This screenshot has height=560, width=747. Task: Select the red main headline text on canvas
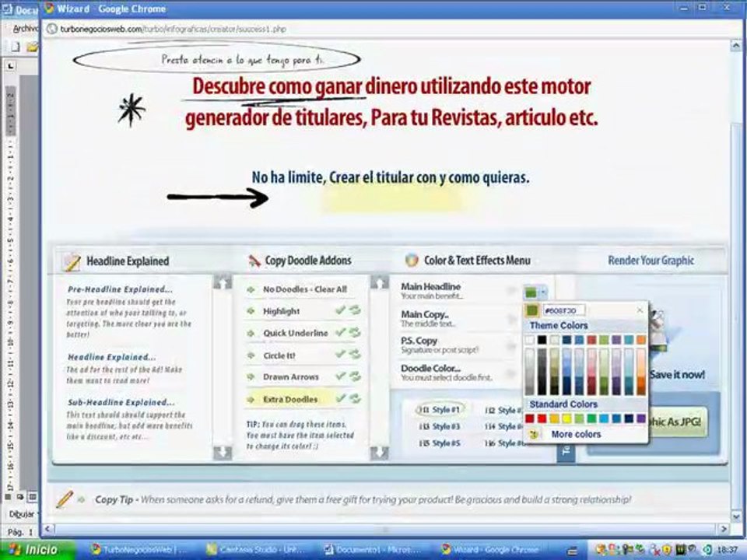(391, 102)
